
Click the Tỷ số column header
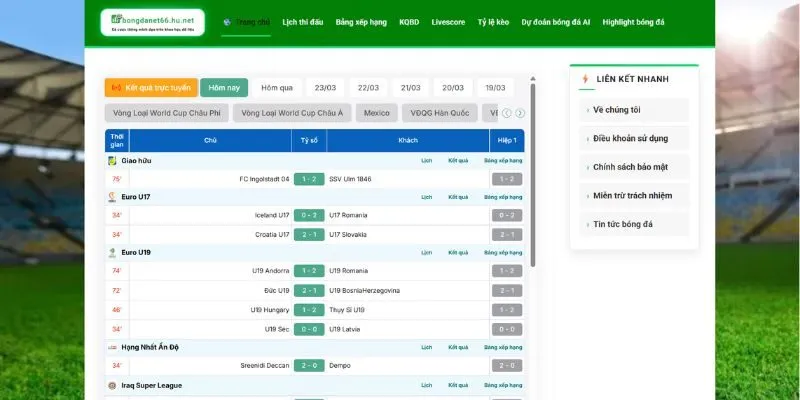coord(309,140)
